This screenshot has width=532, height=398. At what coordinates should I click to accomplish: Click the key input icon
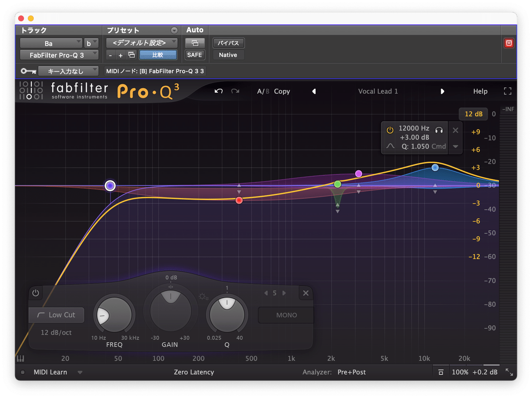(x=28, y=71)
